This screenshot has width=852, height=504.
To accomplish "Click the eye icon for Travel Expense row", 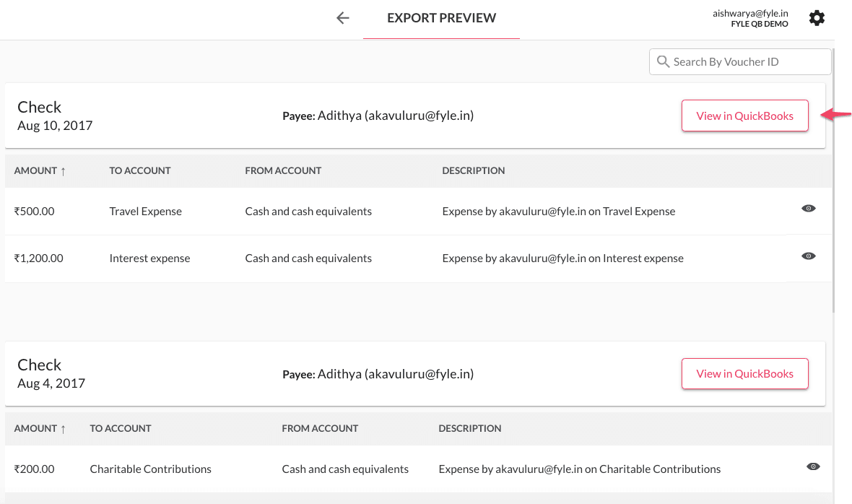I will (809, 209).
